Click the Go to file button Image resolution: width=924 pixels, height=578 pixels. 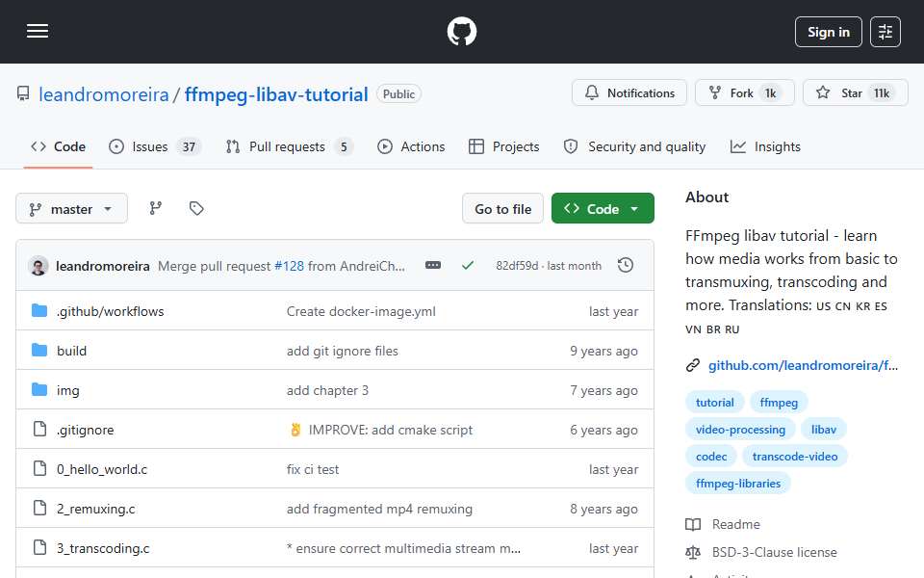coord(502,209)
